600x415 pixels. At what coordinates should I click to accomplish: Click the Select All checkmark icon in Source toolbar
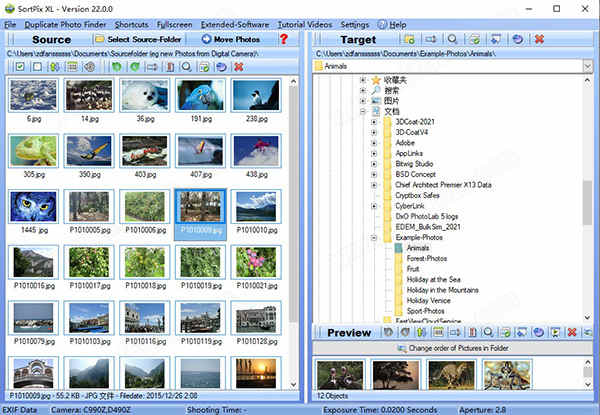20,67
